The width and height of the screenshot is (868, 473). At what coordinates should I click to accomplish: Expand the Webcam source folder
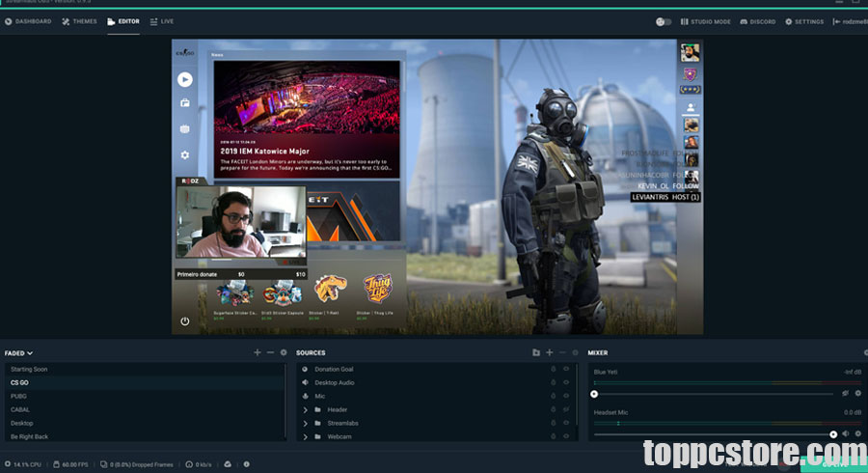click(305, 436)
